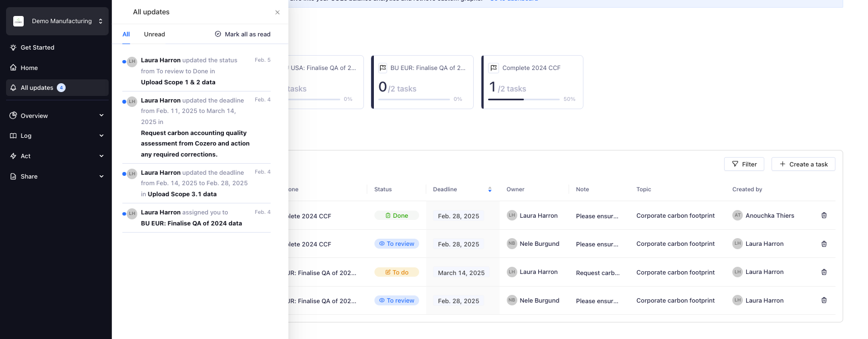Image resolution: width=868 pixels, height=339 pixels.
Task: Select the All updates tab
Action: (x=126, y=34)
